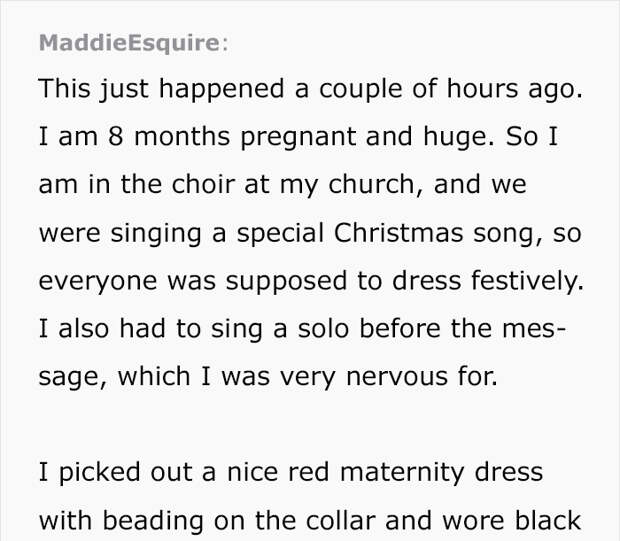Click the word "solo"
The width and height of the screenshot is (620, 541).
click(x=324, y=329)
